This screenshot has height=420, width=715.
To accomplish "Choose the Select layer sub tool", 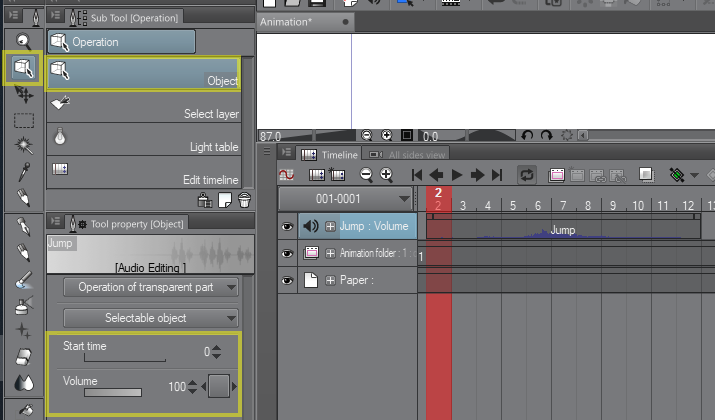I will [x=143, y=107].
